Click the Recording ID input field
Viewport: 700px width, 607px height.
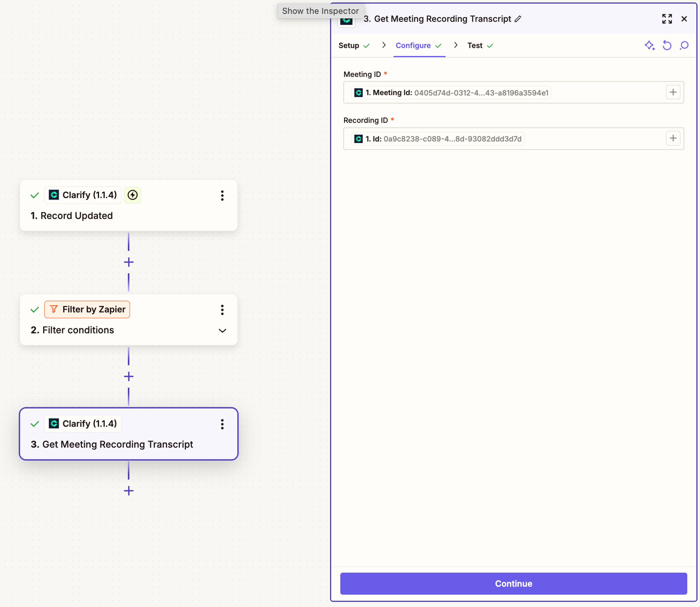click(x=513, y=139)
